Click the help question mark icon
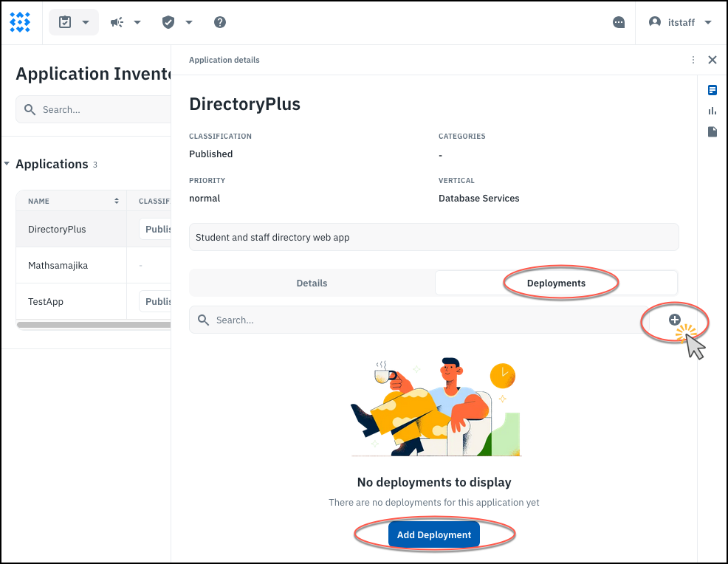The width and height of the screenshot is (728, 564). click(220, 22)
